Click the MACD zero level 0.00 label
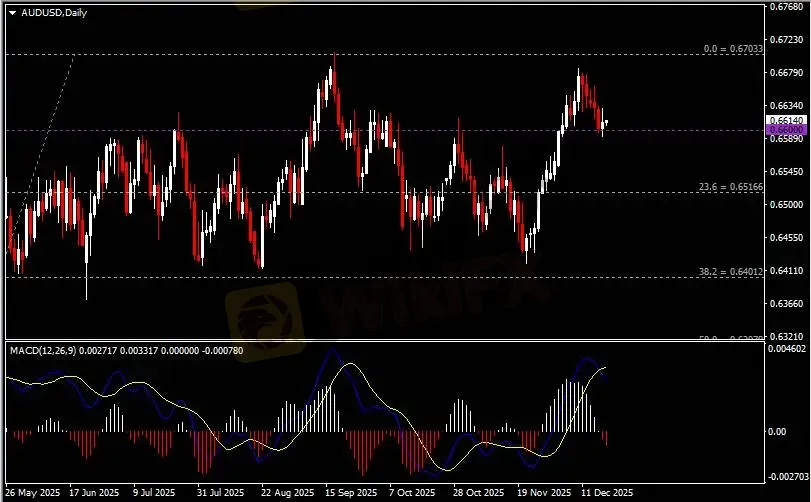The image size is (811, 502). point(779,432)
